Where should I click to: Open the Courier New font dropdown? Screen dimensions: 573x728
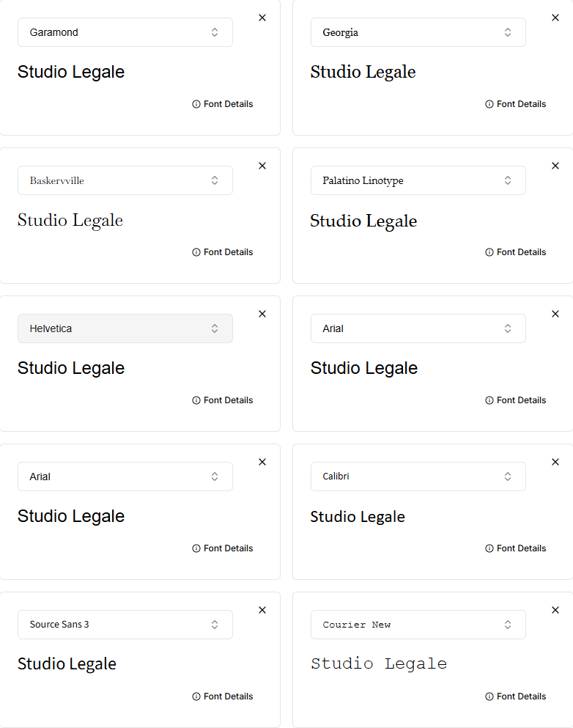coord(418,625)
